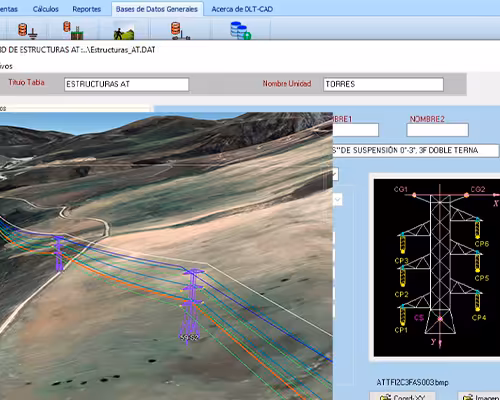Click the folder icon on Coord-XY button

pyautogui.click(x=385, y=397)
